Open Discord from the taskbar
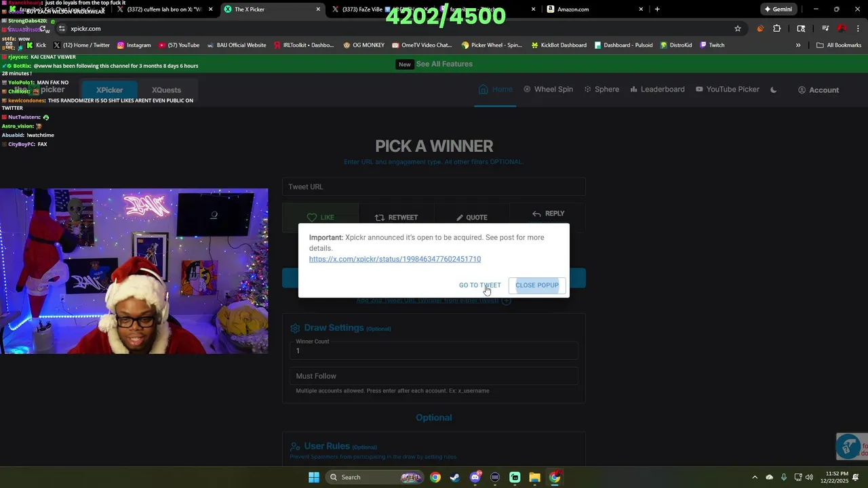 pyautogui.click(x=475, y=477)
